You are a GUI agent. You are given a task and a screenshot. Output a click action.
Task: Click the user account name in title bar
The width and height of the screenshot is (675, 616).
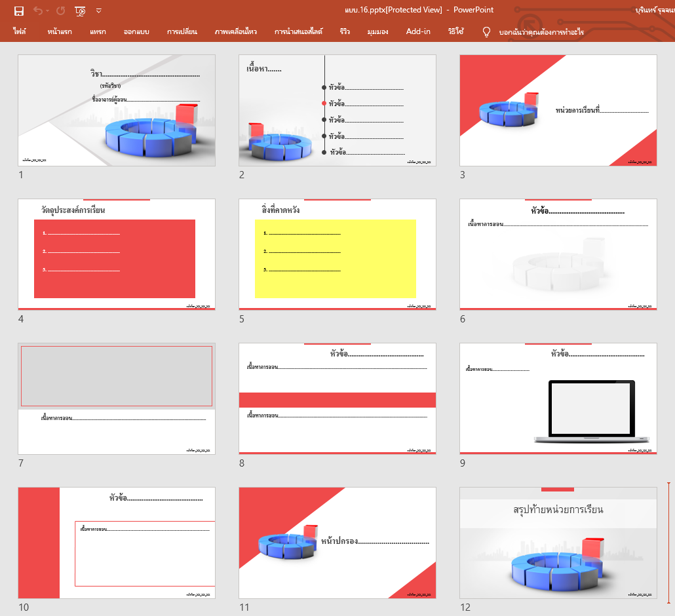(x=654, y=10)
